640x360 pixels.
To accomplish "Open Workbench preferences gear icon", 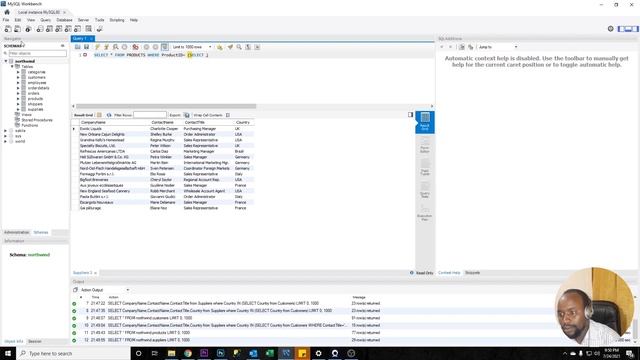I will pos(611,29).
